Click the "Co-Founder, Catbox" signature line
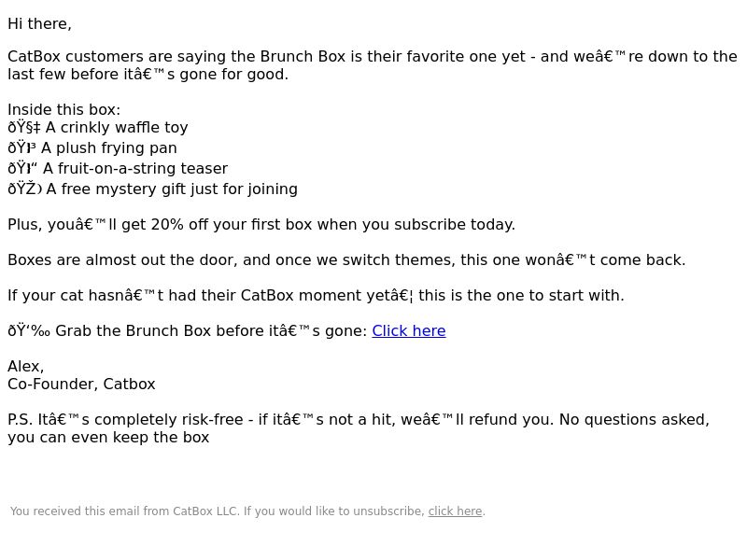 [81, 385]
